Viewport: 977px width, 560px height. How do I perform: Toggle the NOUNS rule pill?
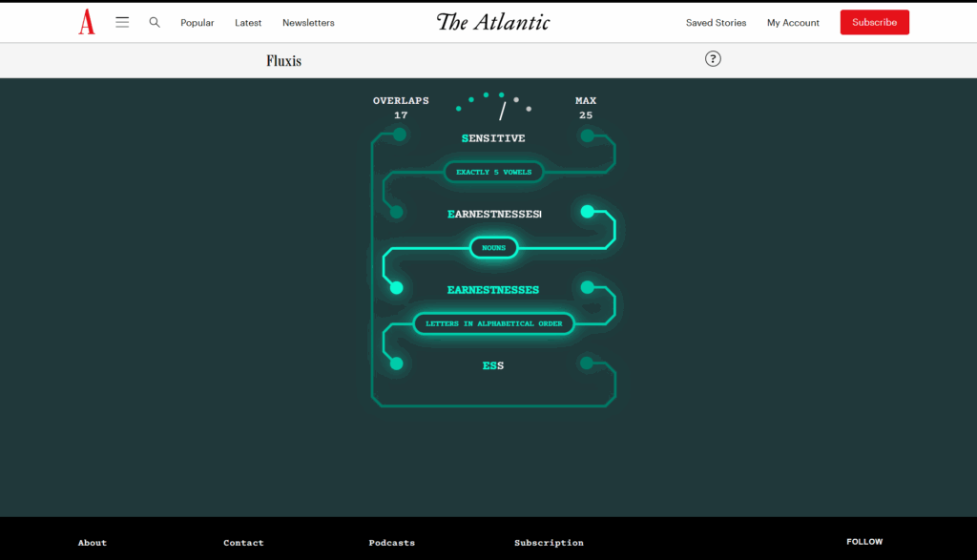tap(493, 248)
